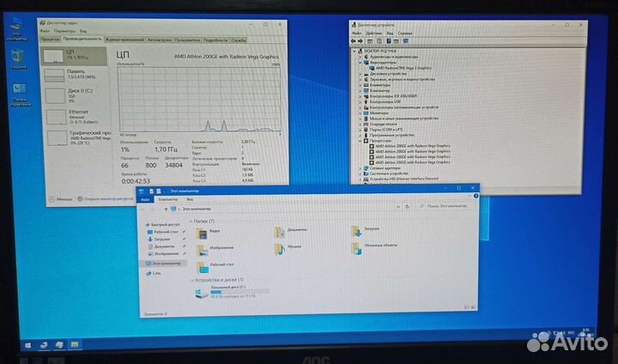Open the Видео folder icon in Explorer

point(203,231)
